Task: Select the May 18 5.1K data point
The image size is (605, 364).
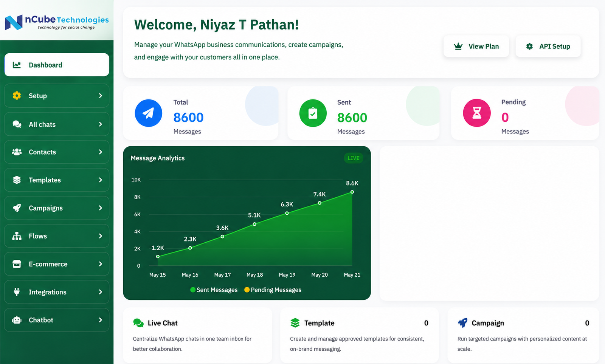Action: click(x=254, y=224)
